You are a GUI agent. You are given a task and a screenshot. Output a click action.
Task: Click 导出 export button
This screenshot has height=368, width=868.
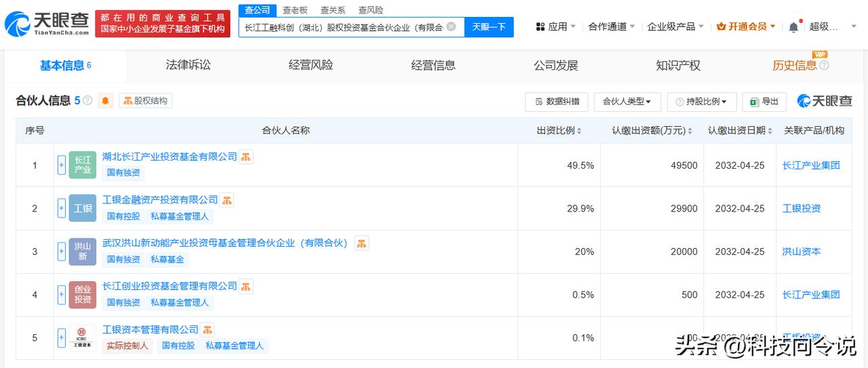click(764, 102)
